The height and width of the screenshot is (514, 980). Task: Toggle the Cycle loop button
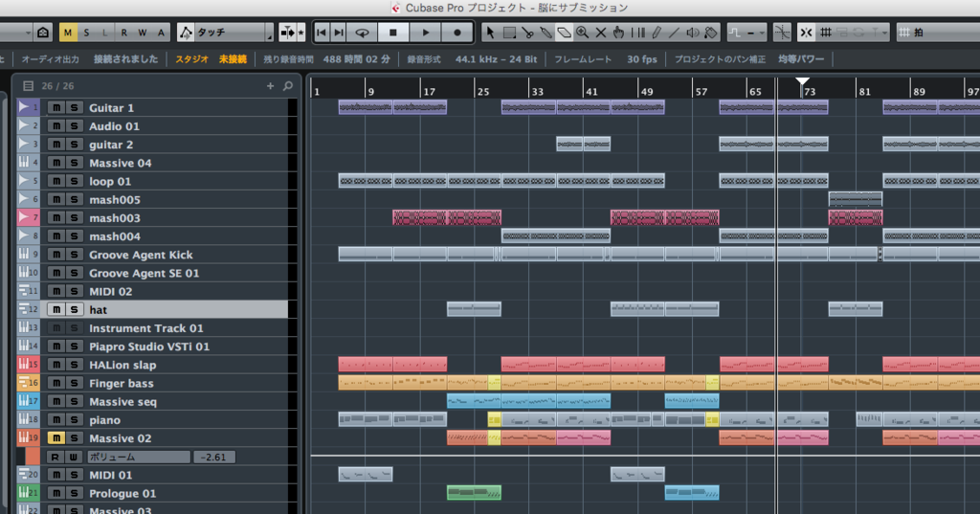click(362, 33)
